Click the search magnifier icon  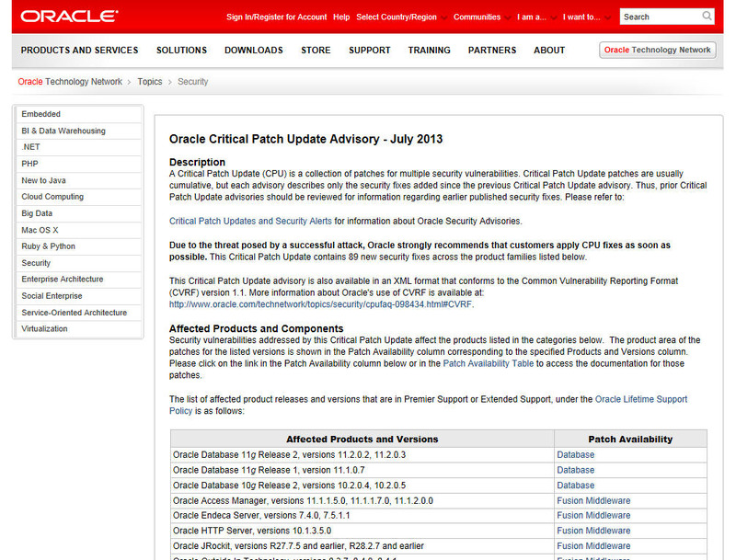[707, 17]
